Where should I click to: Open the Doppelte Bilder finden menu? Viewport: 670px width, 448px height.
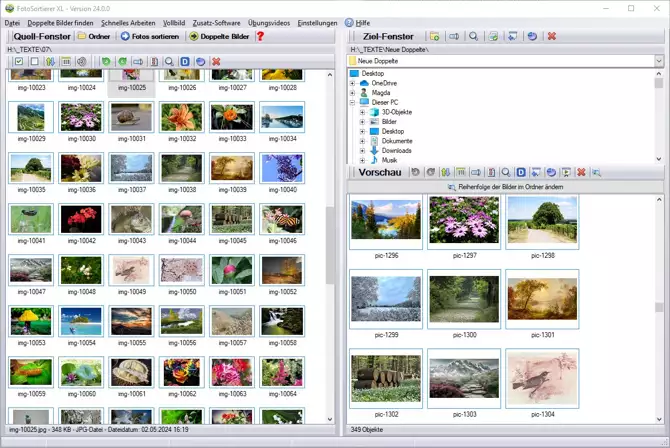62,22
